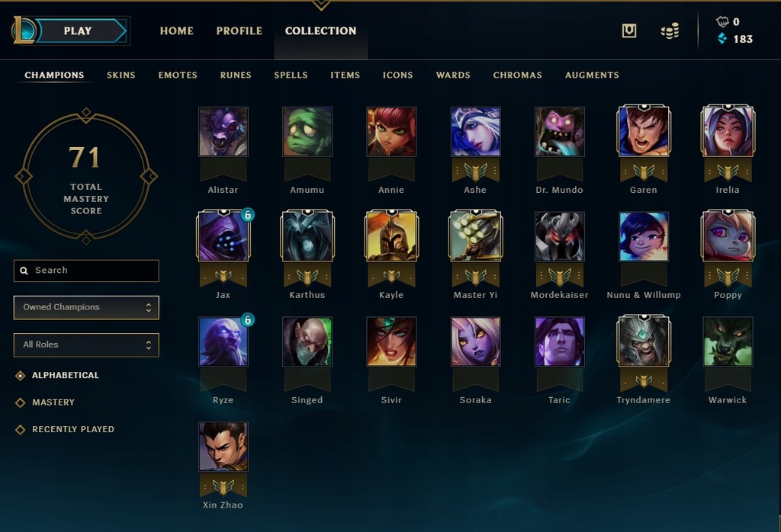Go to the Chromas tab
Viewport: 781px width, 532px height.
click(x=518, y=75)
